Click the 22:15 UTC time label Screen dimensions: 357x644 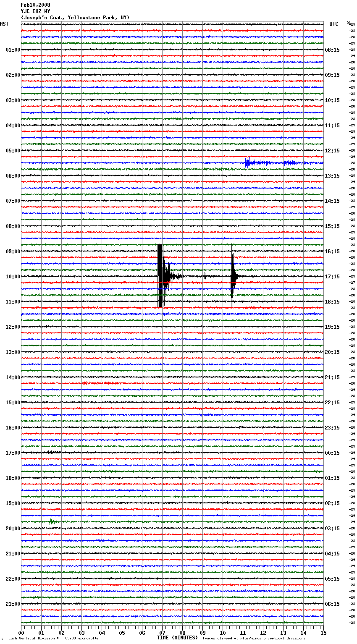pyautogui.click(x=332, y=403)
